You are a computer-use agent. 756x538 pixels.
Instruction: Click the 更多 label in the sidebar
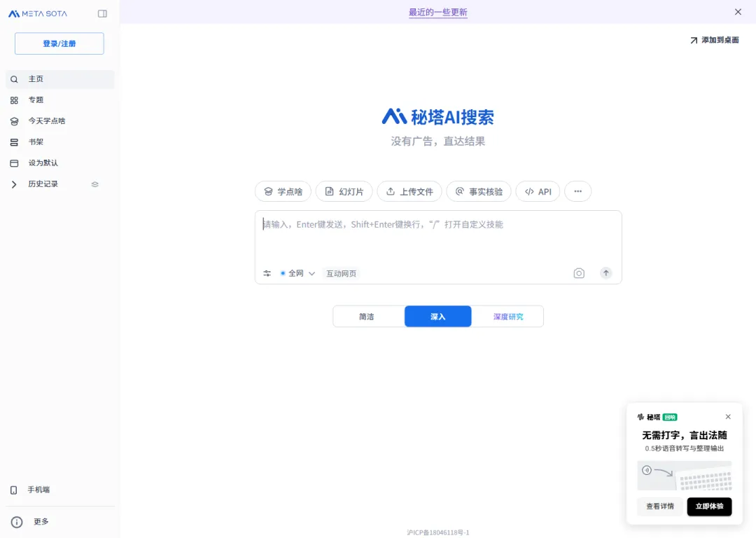tap(41, 522)
